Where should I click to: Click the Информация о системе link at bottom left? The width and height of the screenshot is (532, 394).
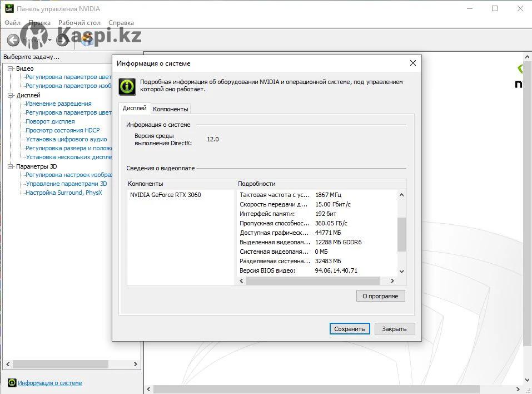(x=50, y=383)
